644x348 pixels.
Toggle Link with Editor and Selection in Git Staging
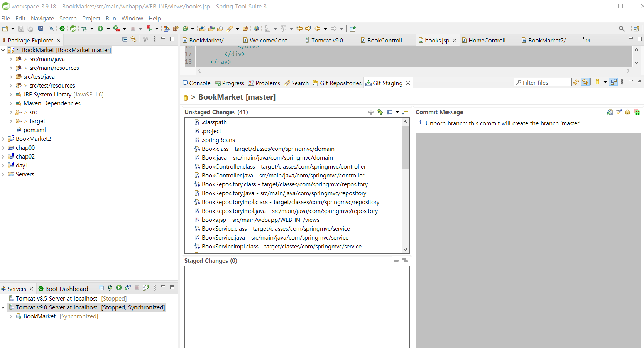(585, 82)
